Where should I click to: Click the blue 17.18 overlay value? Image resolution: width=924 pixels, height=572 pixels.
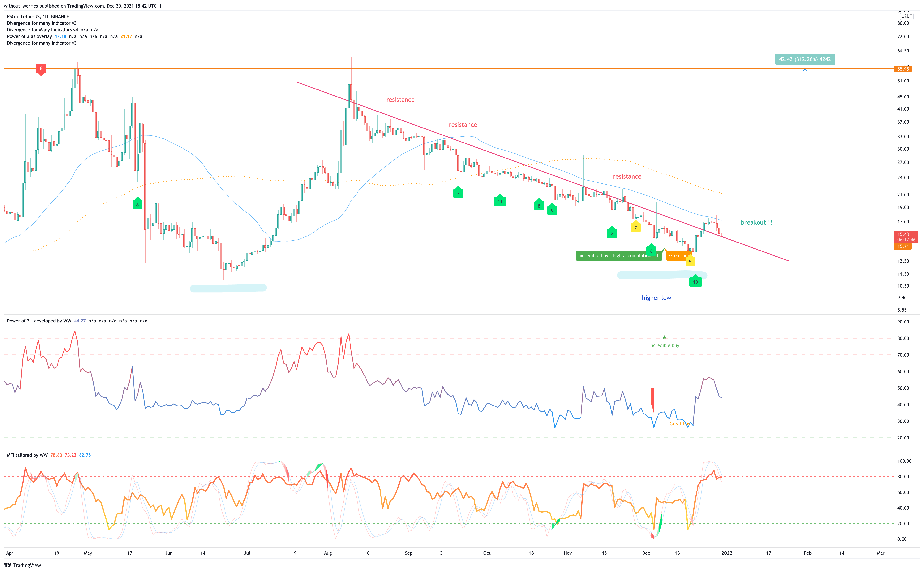click(60, 36)
